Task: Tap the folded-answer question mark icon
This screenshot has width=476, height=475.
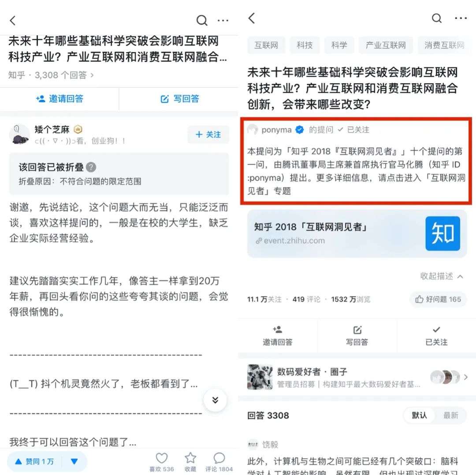Action: (x=91, y=167)
